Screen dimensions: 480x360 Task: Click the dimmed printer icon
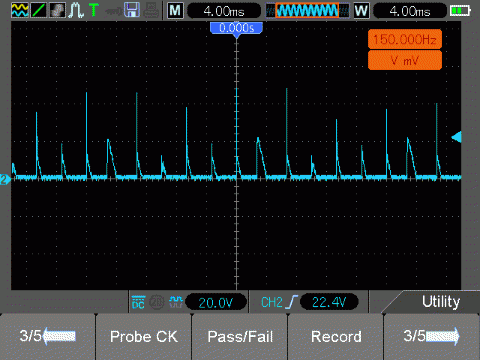click(151, 10)
